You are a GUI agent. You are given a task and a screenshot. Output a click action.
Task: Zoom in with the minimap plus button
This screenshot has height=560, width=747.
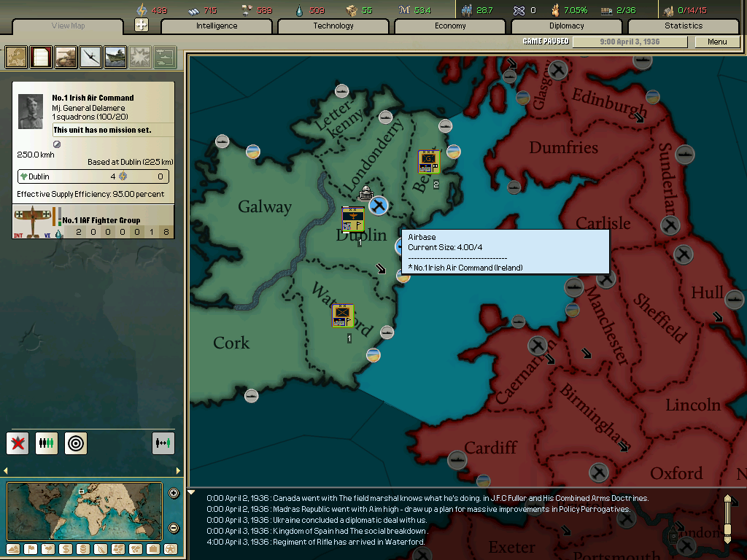pos(174,493)
